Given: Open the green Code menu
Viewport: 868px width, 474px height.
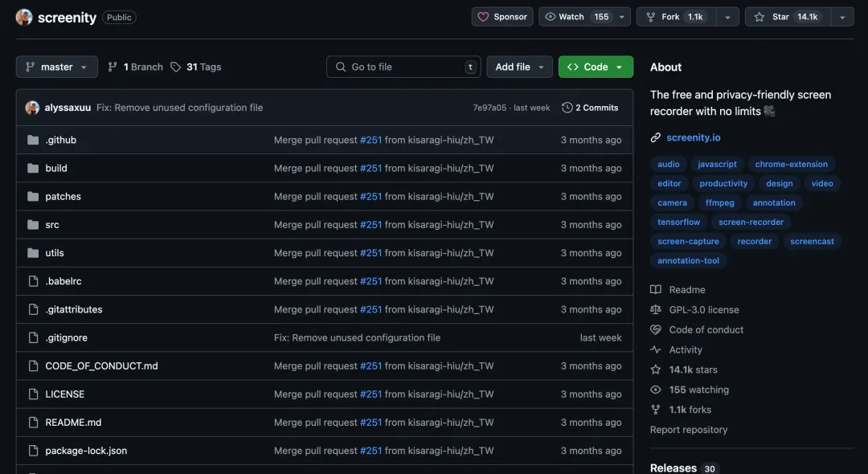Looking at the screenshot, I should 596,67.
